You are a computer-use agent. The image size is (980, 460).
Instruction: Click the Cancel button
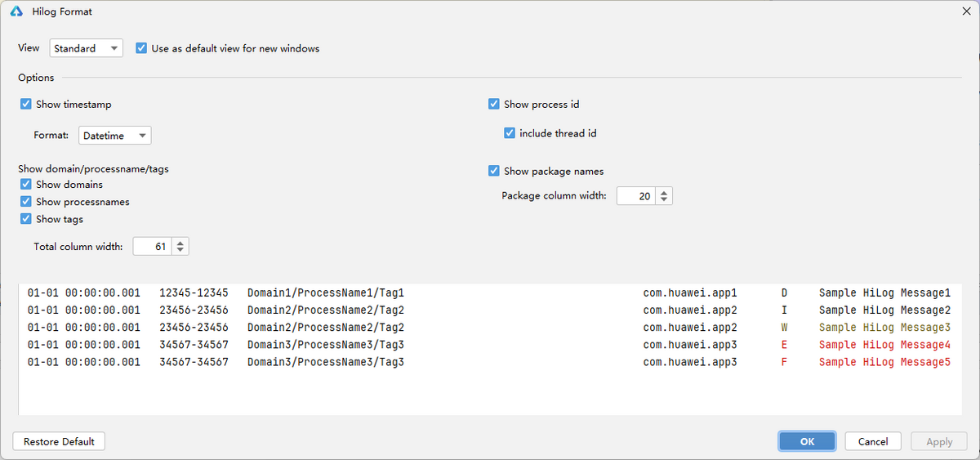coord(872,441)
